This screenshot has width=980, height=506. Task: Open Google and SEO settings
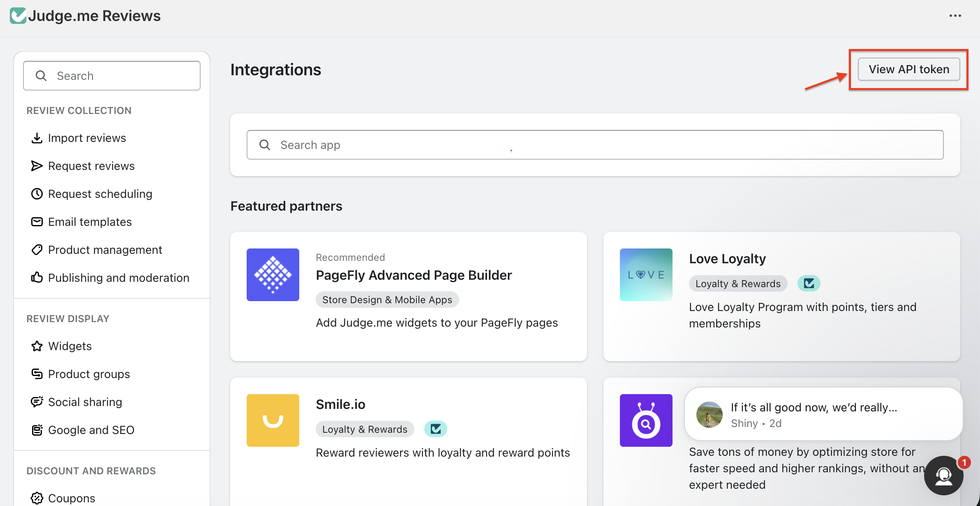coord(91,430)
